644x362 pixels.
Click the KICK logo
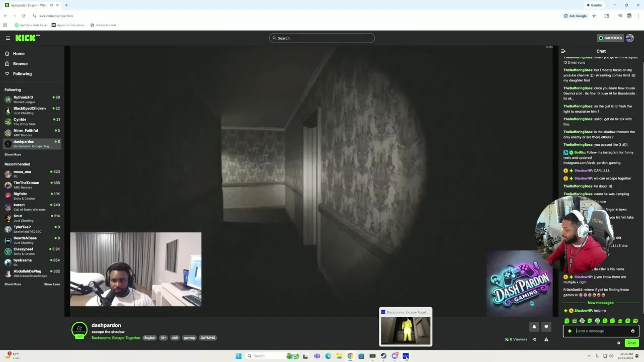point(27,38)
